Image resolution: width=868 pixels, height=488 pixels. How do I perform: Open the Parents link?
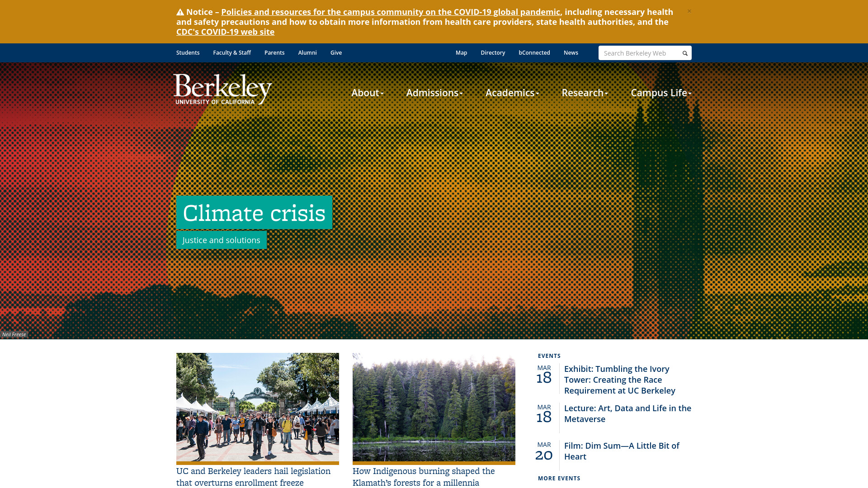pos(274,53)
